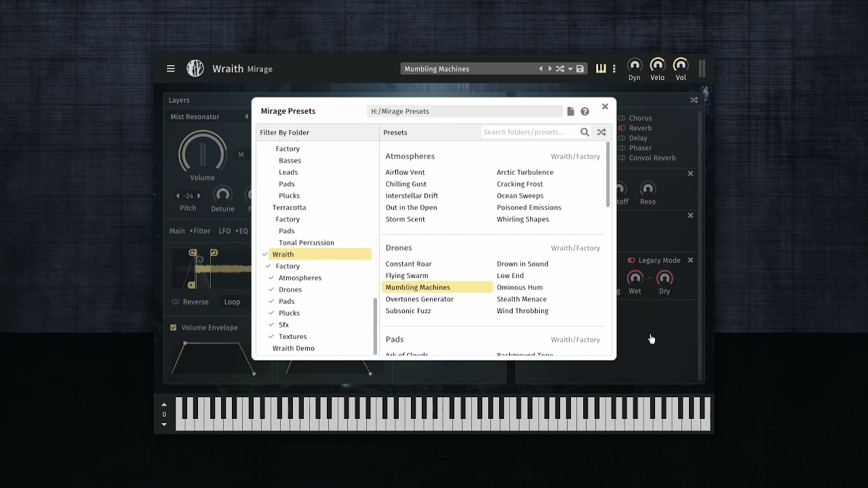Screen dimensions: 868x488
Task: Select the Terracotta folder
Action: [x=289, y=207]
